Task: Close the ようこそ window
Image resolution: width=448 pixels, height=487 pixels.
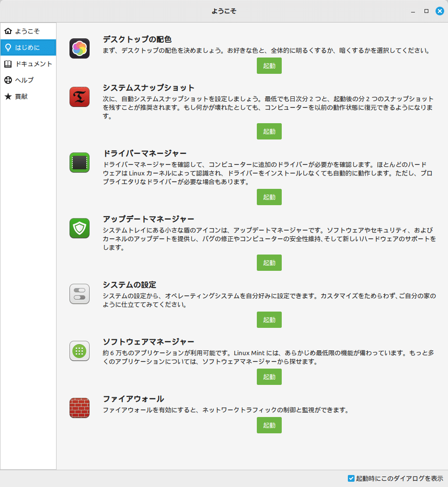Action: click(x=440, y=11)
